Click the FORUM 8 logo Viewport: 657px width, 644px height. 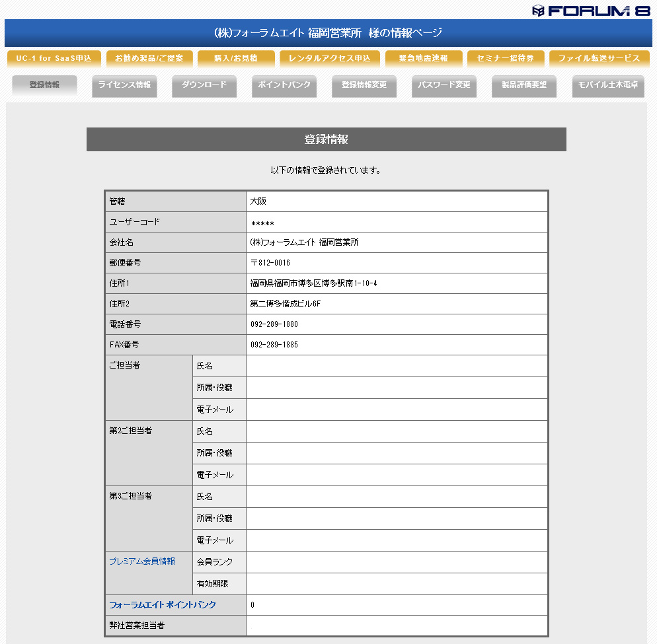pyautogui.click(x=591, y=11)
